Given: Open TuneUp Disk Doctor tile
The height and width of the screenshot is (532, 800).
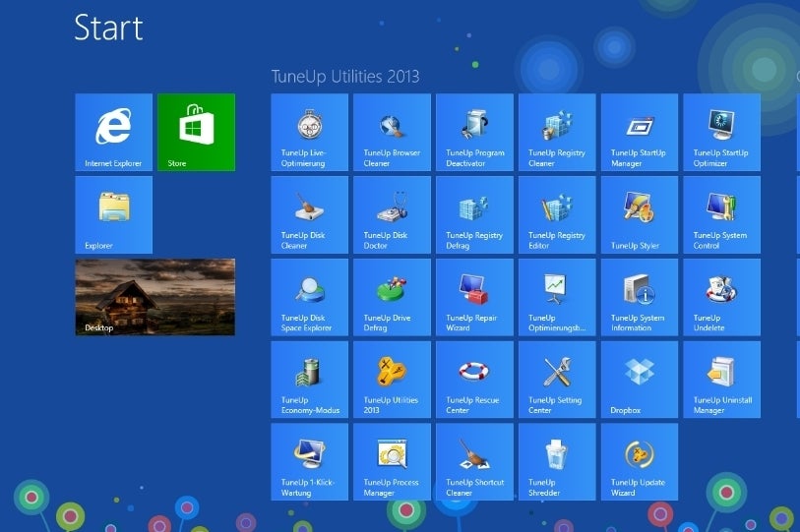Looking at the screenshot, I should (x=392, y=214).
